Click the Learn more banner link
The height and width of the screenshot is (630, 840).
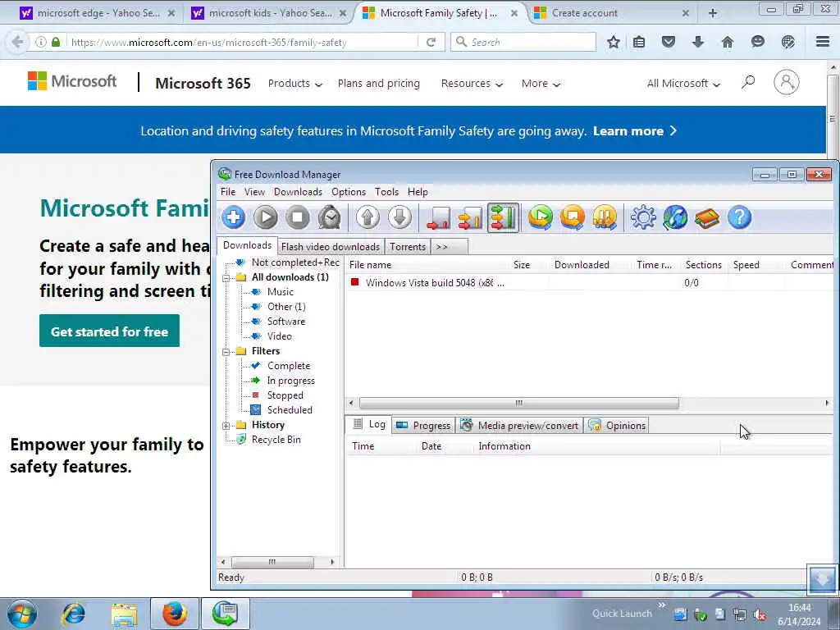coord(635,131)
